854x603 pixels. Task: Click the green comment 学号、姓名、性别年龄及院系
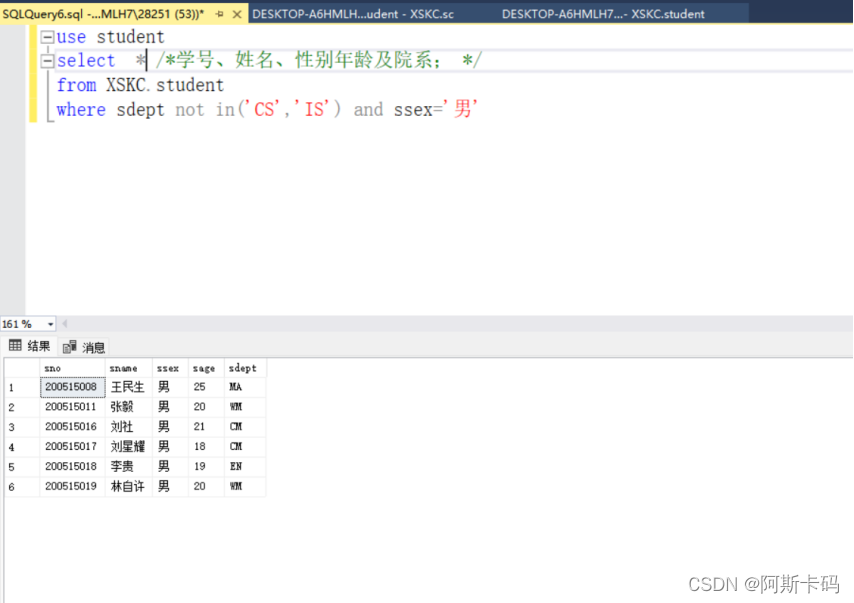[319, 60]
